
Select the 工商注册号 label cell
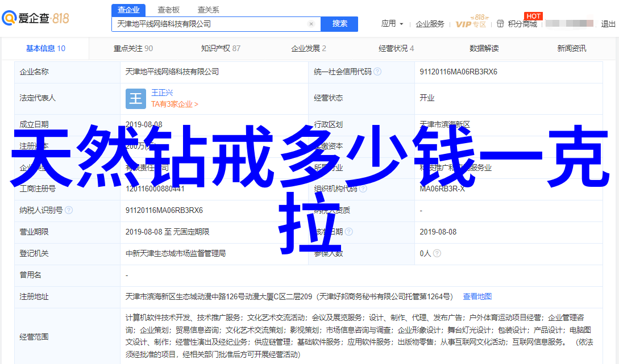(x=67, y=189)
